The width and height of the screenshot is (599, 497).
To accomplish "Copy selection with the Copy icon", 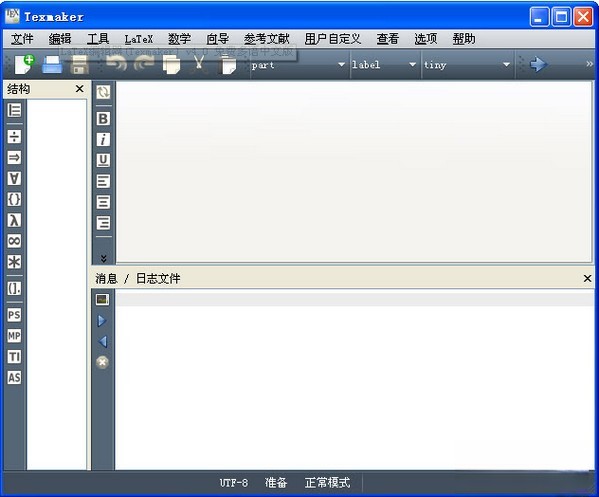I will (x=172, y=64).
